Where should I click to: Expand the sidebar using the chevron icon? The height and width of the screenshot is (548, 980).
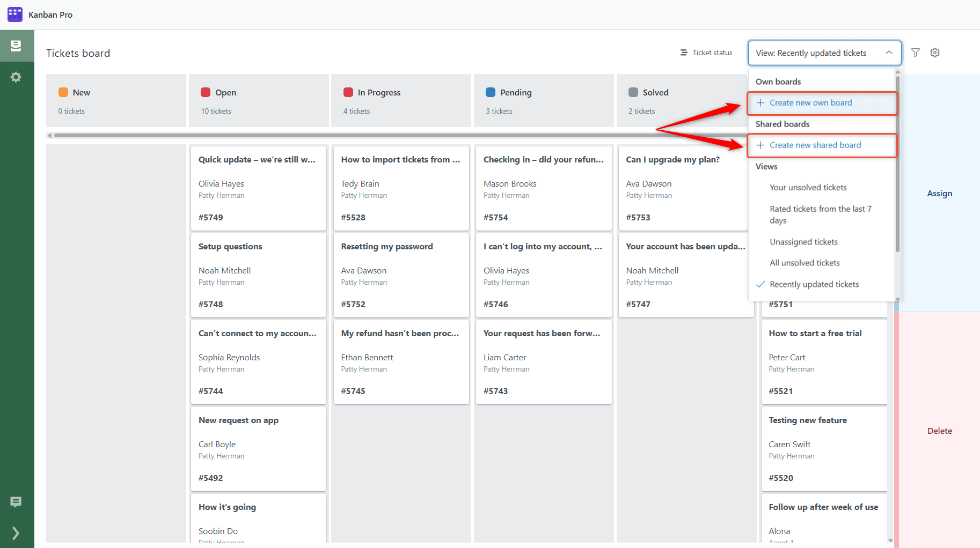pyautogui.click(x=15, y=533)
